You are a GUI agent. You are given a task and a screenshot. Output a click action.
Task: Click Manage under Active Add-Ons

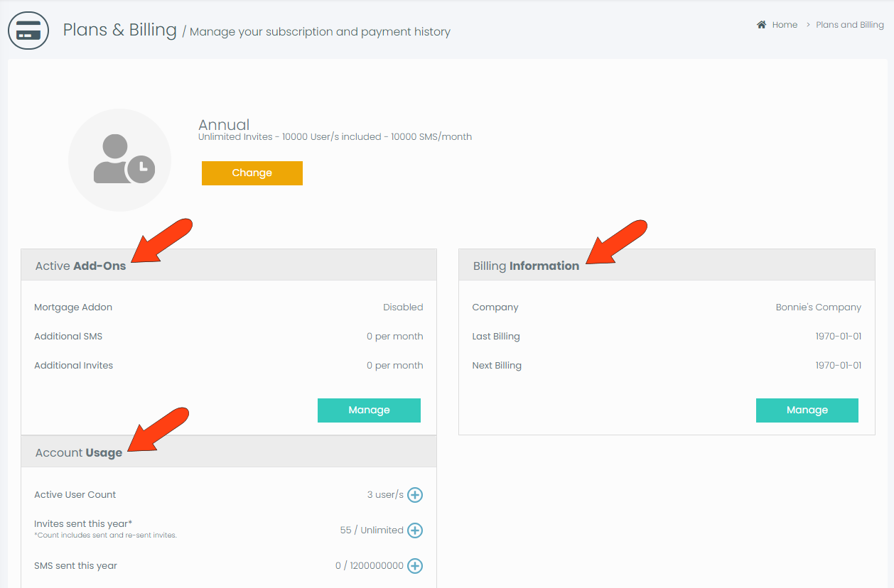[369, 410]
